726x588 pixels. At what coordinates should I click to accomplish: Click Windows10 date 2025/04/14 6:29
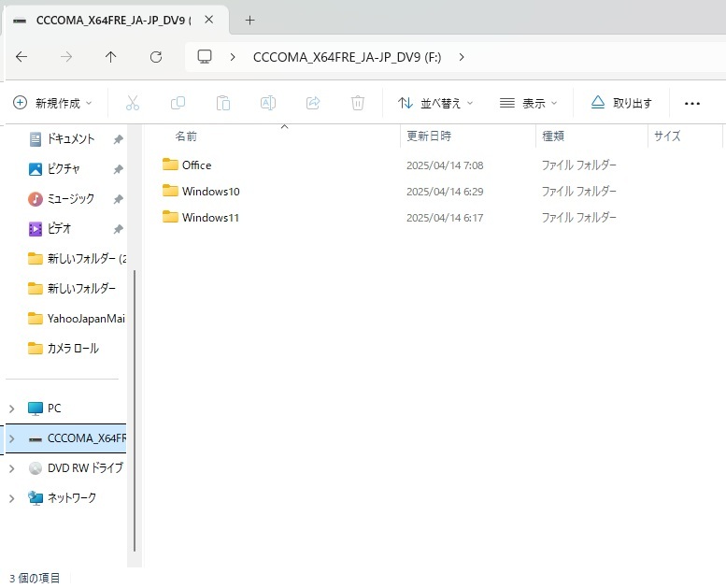pos(445,192)
